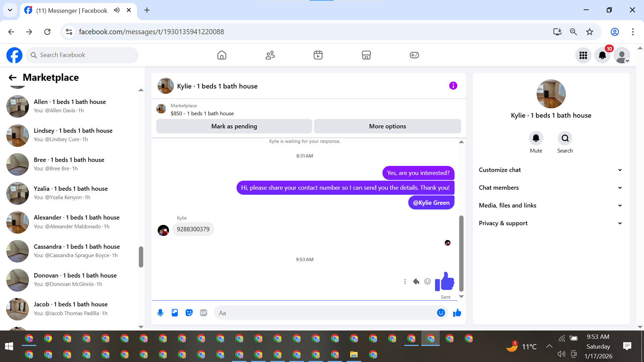Open the sticker picker icon

189,313
